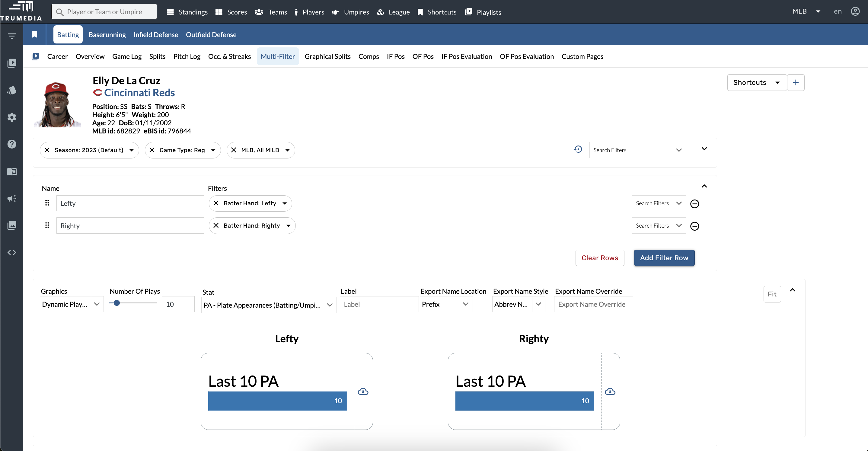The height and width of the screenshot is (451, 868).
Task: Click the Player or Team or Umpire search field
Action: click(104, 11)
